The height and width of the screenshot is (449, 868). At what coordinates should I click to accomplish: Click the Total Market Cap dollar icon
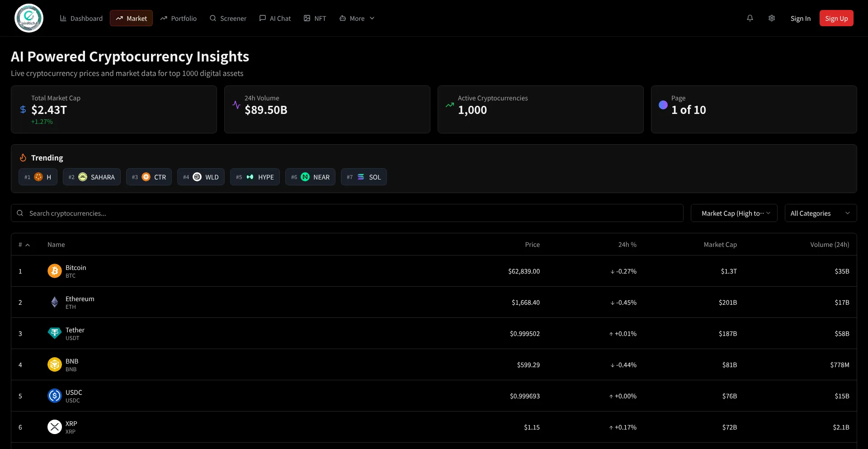[23, 109]
